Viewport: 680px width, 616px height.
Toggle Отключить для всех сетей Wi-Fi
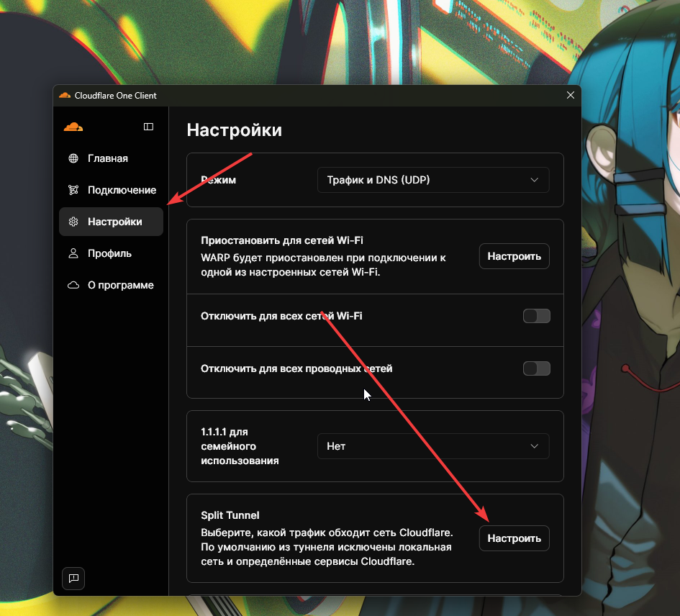coord(537,316)
